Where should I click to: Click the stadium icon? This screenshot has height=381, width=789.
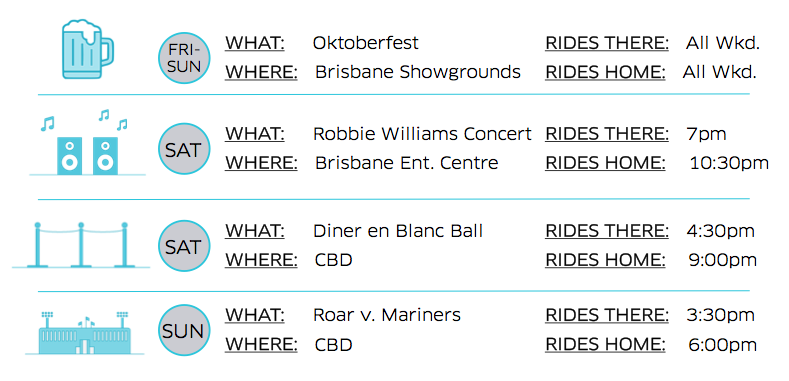point(85,332)
